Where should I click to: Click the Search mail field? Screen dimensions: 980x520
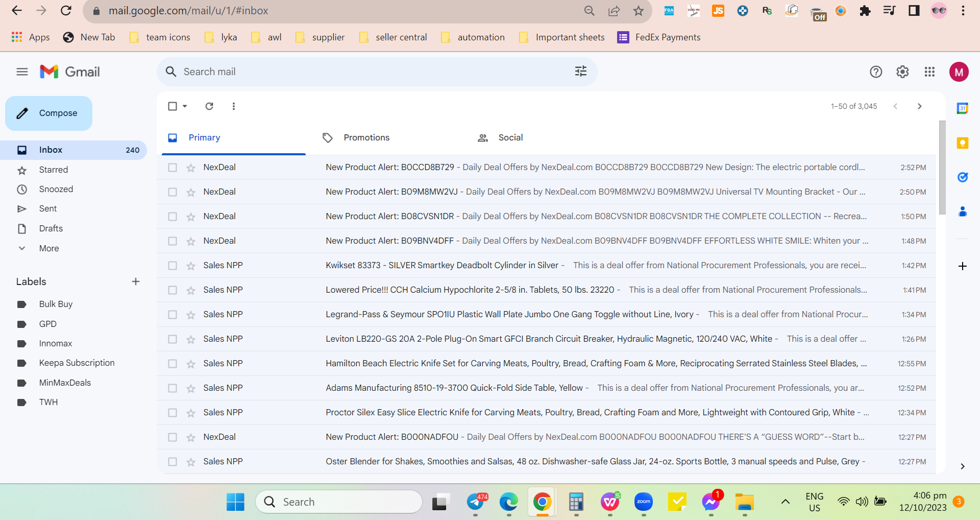coord(377,72)
